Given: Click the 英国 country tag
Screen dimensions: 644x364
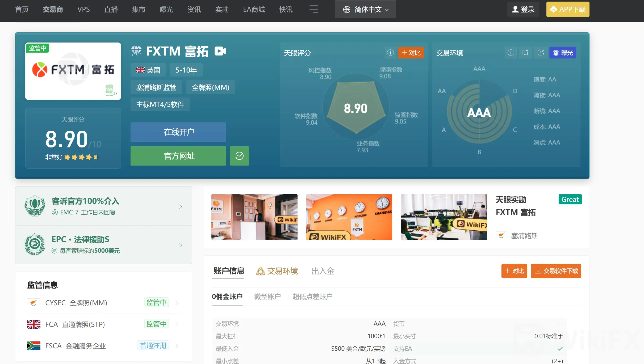Looking at the screenshot, I should coord(148,70).
